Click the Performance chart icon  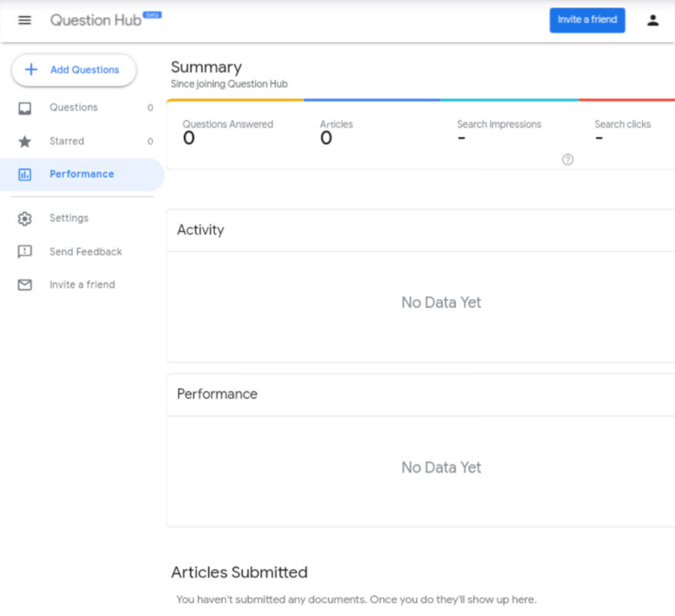(x=25, y=175)
